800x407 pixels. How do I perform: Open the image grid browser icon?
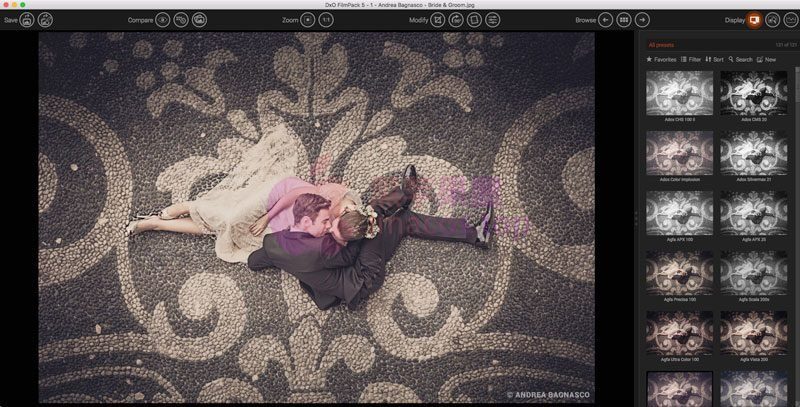coord(624,20)
